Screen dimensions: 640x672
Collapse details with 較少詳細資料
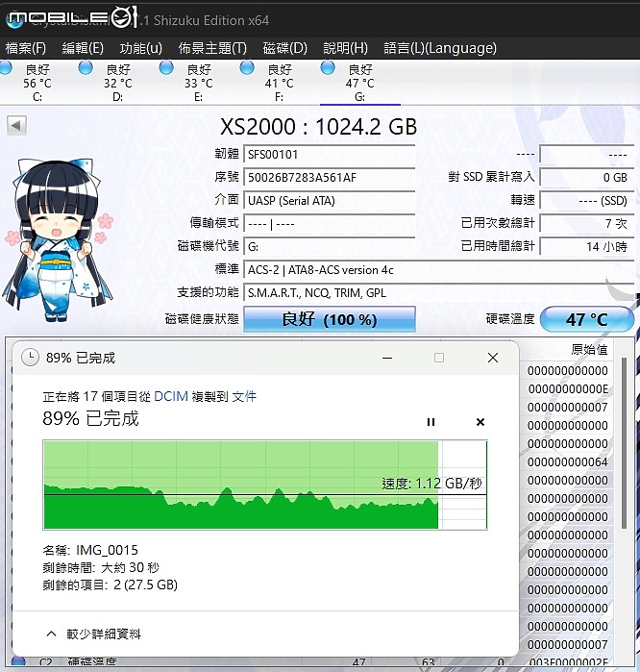[93, 634]
